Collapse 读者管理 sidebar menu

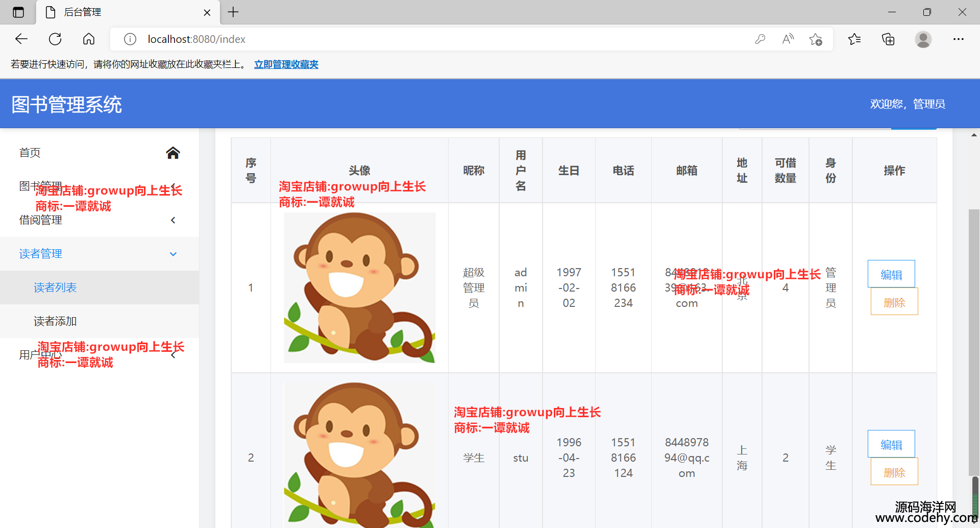(100, 254)
